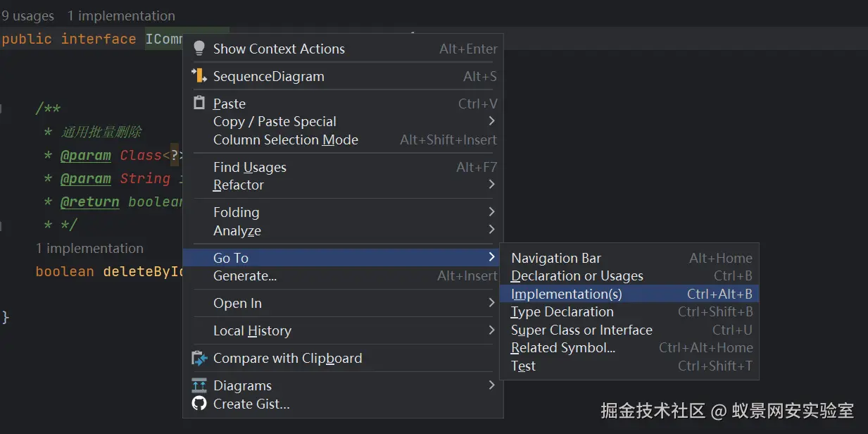Choose Find Usages from context menu
Viewport: 868px width, 434px height.
click(250, 167)
